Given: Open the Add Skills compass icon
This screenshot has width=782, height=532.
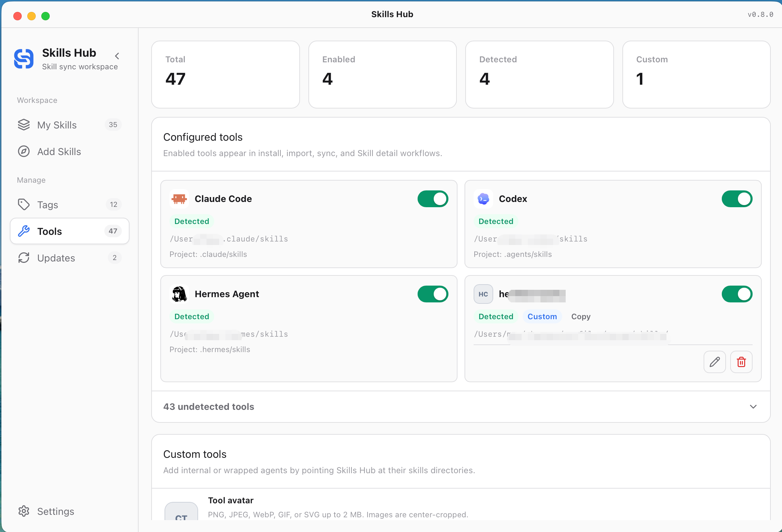Looking at the screenshot, I should [x=24, y=152].
